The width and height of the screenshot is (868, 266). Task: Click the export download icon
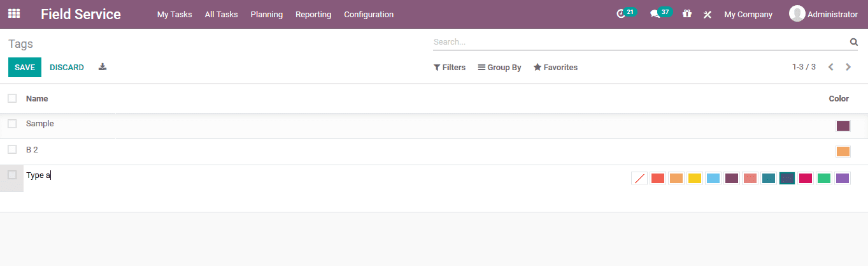[x=103, y=67]
